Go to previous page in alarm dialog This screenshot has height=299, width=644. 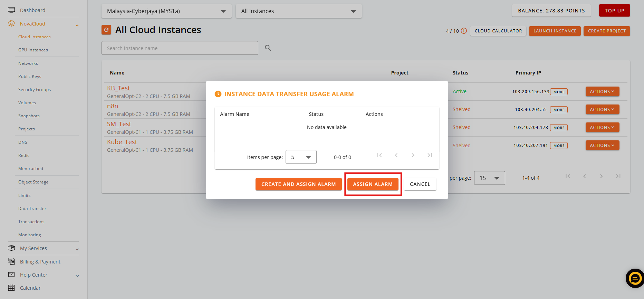tap(396, 155)
